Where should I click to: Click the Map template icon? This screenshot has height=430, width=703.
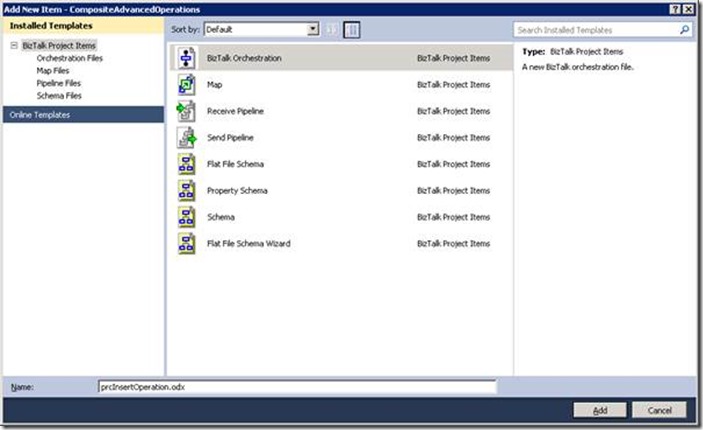(187, 84)
